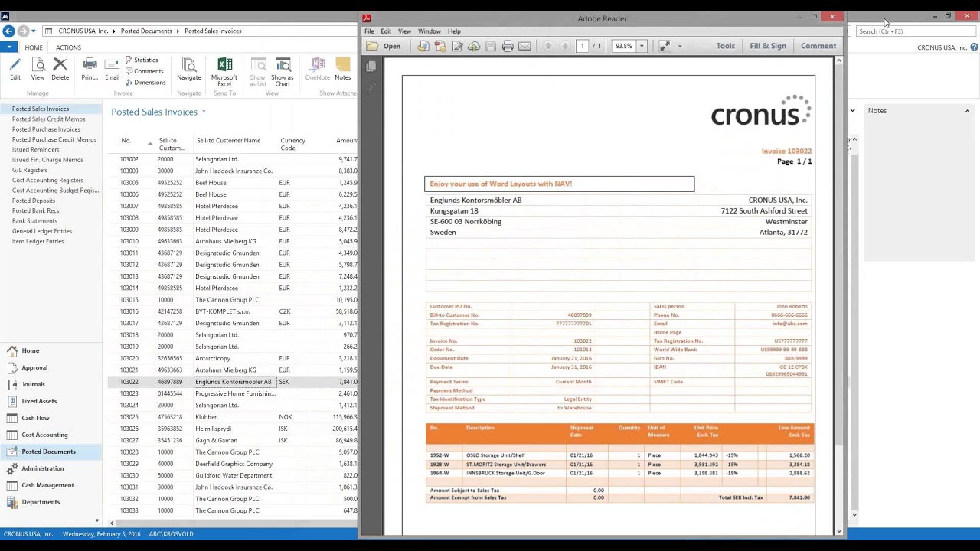Toggle Adobe read mode expand icon

click(665, 46)
